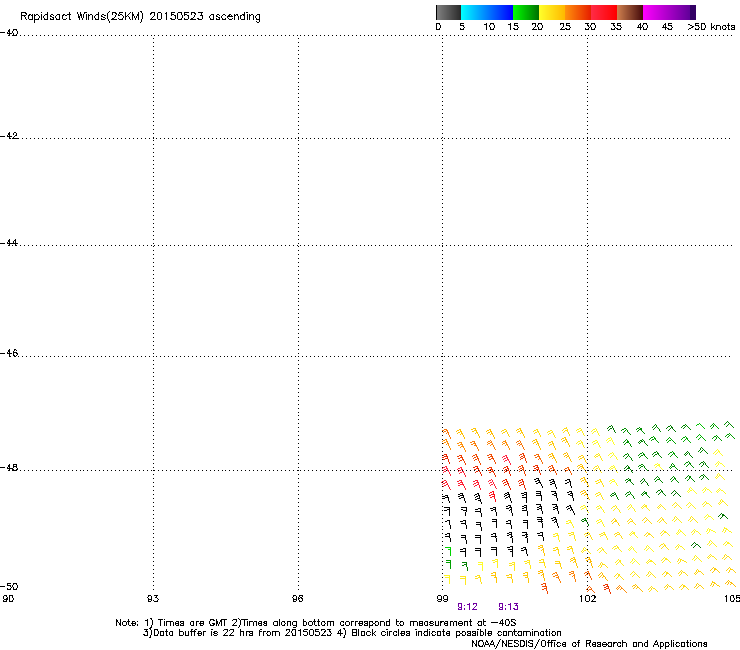
Task: Click the purple 9:13 swath time label
Action: (x=508, y=607)
